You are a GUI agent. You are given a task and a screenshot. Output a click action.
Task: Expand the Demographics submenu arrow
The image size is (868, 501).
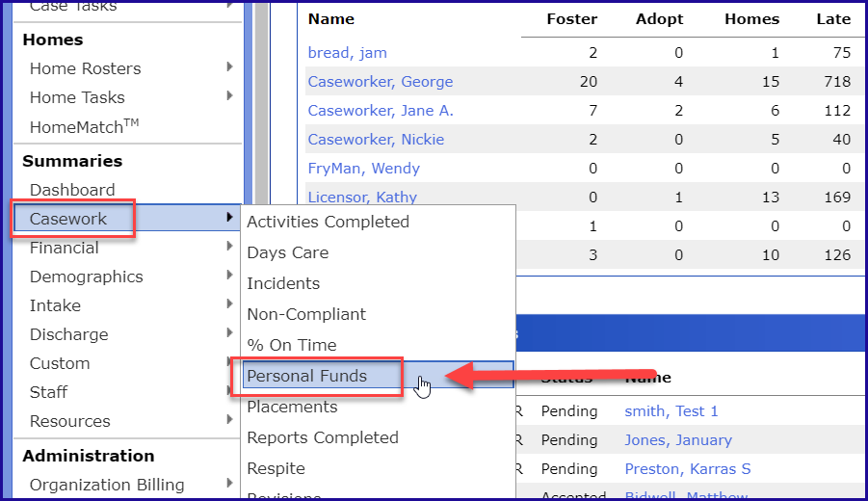tap(229, 276)
